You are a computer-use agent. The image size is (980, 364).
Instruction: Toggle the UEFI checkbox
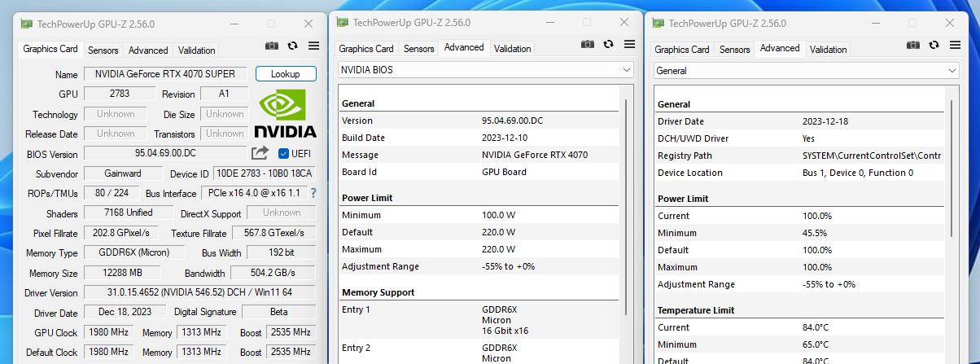click(283, 153)
